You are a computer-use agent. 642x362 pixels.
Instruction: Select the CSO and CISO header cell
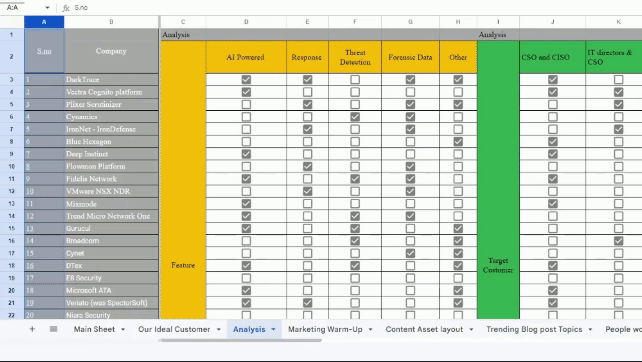coord(553,57)
